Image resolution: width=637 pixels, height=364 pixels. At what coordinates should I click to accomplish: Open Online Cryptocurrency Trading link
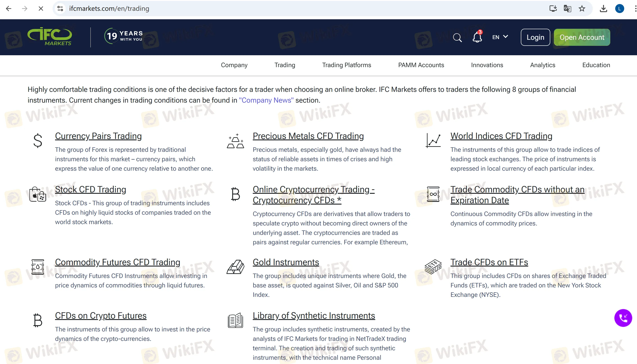(314, 195)
